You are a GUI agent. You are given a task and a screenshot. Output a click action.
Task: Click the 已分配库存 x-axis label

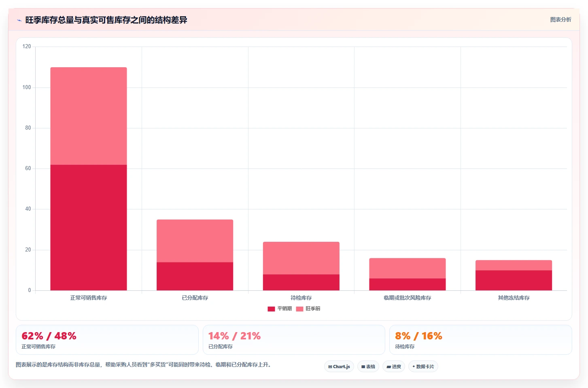click(x=195, y=298)
